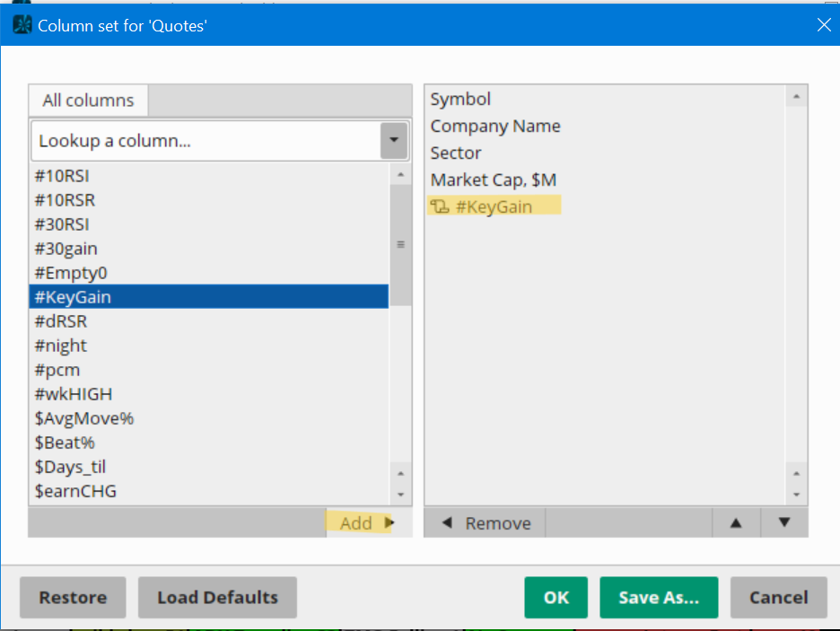
Task: Select Market Cap, $M in current set
Action: click(606, 180)
